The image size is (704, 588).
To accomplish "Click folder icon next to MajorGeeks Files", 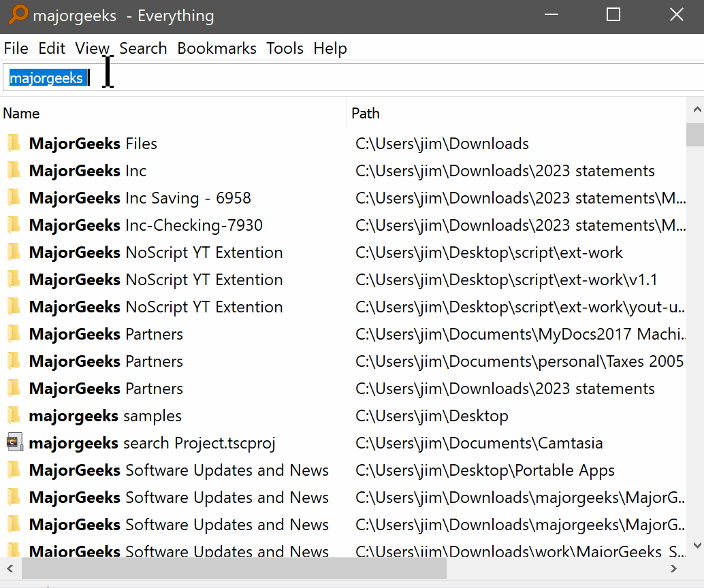I will [x=14, y=144].
